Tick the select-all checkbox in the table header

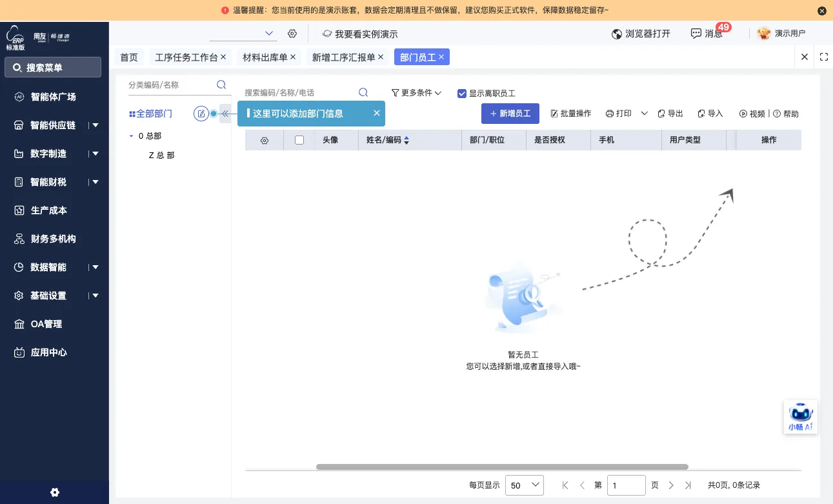click(299, 140)
